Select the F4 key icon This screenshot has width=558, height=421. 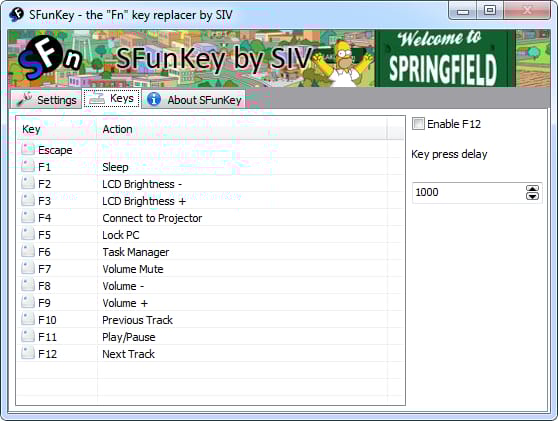click(28, 217)
